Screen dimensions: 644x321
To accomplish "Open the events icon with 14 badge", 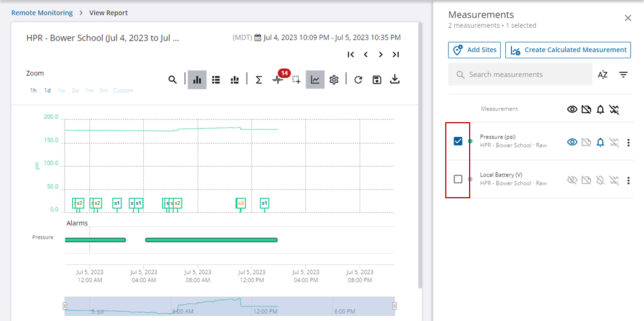I will pos(278,79).
